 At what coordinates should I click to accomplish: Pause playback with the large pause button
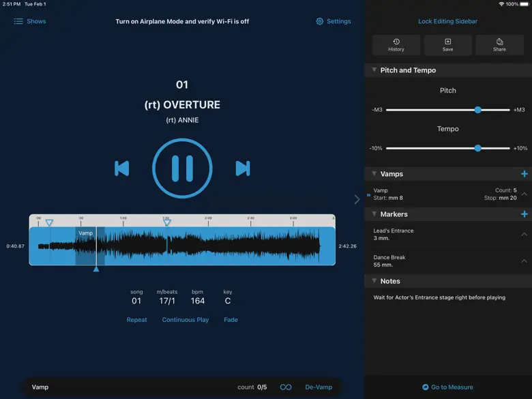182,168
